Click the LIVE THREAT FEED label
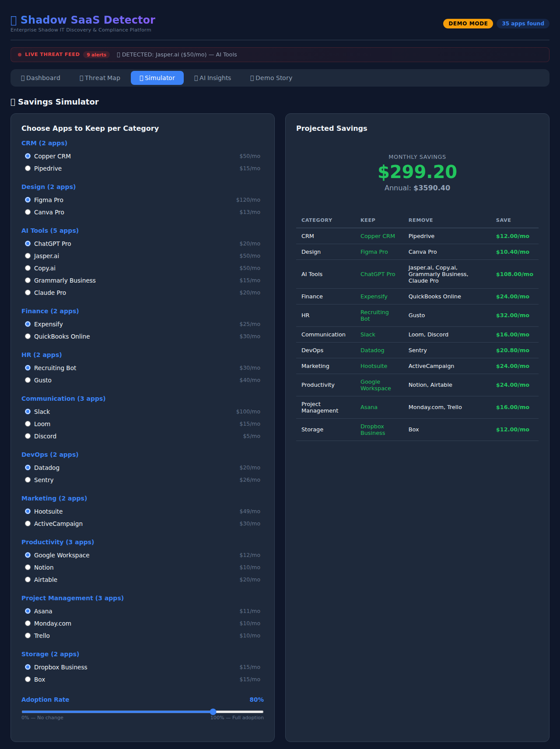The image size is (560, 749). [x=52, y=54]
